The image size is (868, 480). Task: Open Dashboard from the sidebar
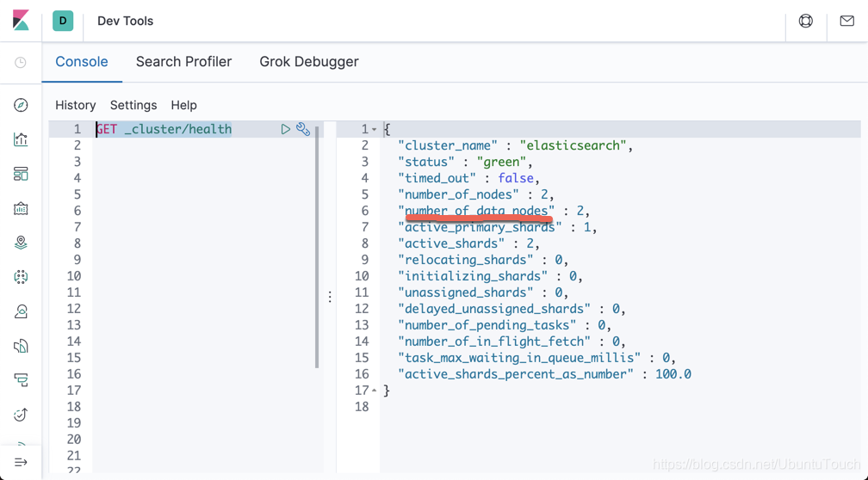[x=21, y=174]
